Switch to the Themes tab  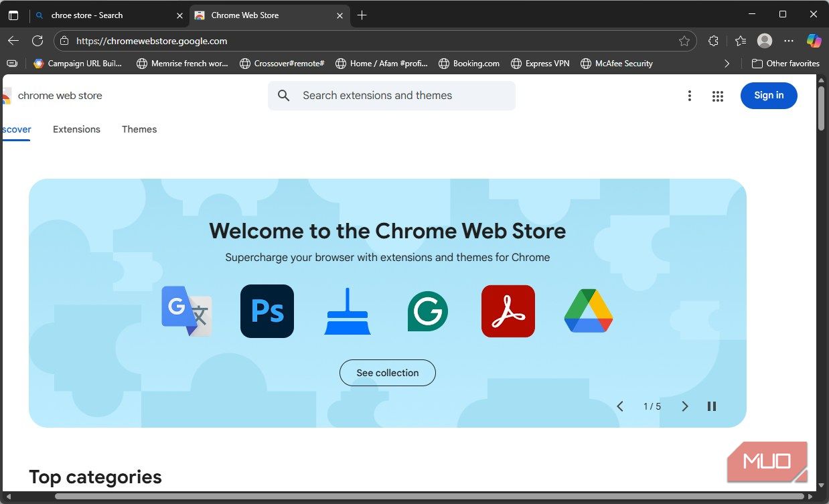point(139,129)
